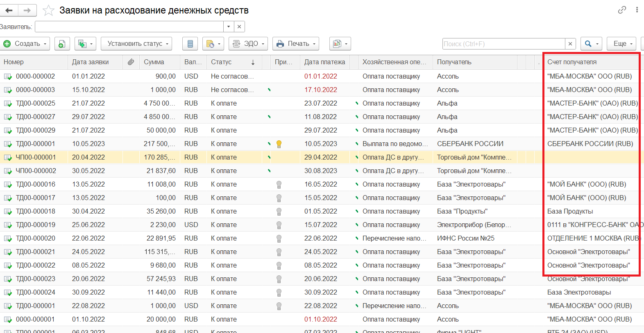Click the Статус column header
This screenshot has width=644, height=333.
[234, 62]
